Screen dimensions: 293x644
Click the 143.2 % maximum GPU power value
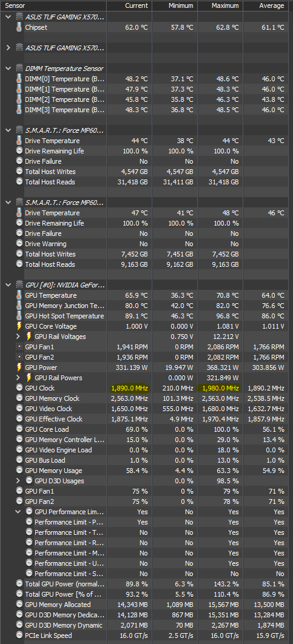pos(226,584)
